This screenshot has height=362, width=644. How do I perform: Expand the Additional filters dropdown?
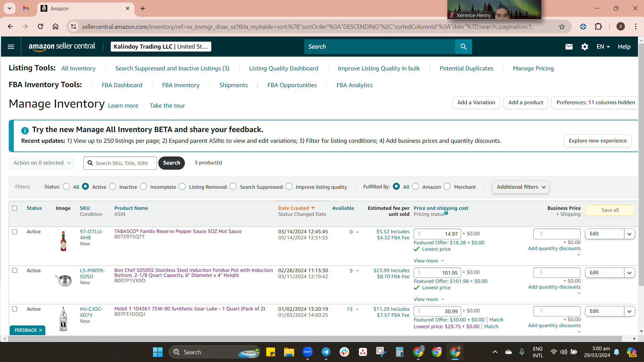(x=521, y=187)
